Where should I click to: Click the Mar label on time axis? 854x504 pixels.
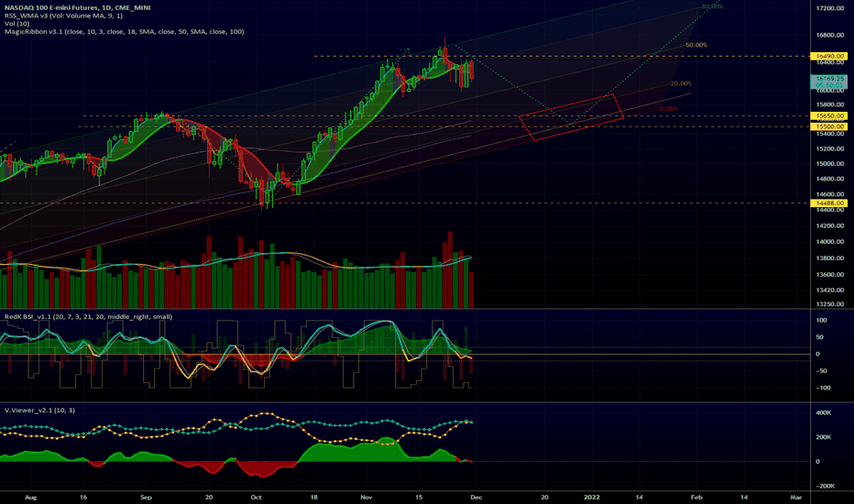point(796,498)
